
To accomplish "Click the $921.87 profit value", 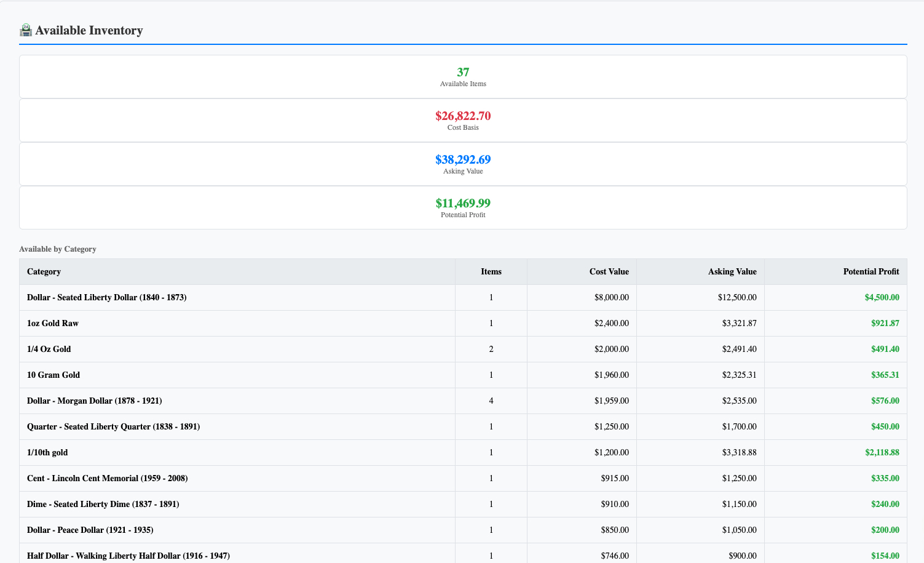I will pyautogui.click(x=885, y=323).
